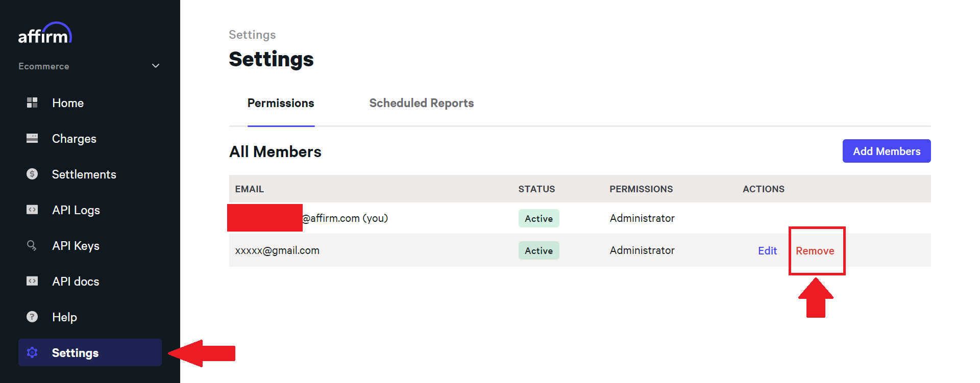Open the Ecommerce account selector label
This screenshot has width=980, height=383.
point(44,66)
